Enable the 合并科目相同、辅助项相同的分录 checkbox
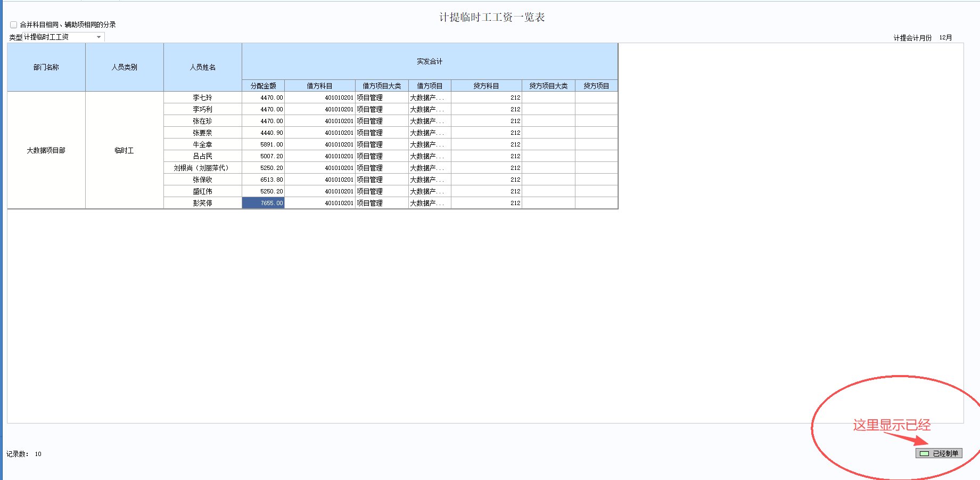The image size is (980, 480). click(x=14, y=25)
